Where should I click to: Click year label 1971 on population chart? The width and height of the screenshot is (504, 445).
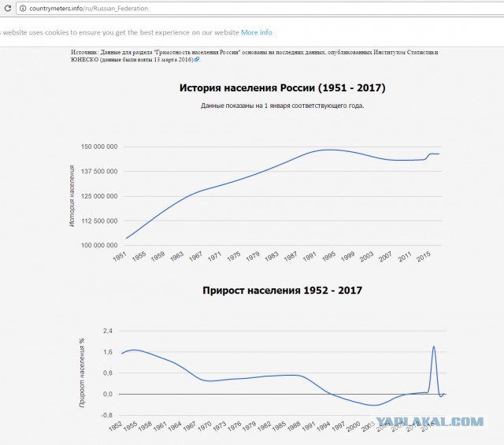pos(215,257)
